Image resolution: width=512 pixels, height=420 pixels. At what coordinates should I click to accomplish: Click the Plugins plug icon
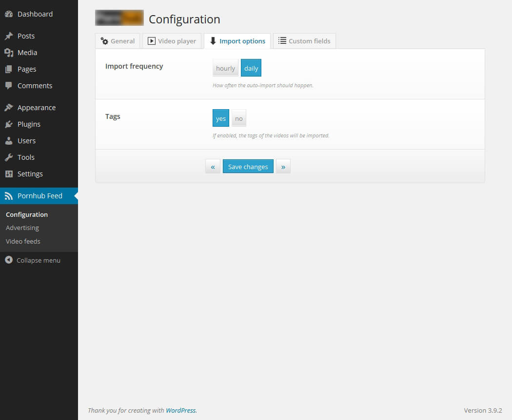tap(9, 124)
